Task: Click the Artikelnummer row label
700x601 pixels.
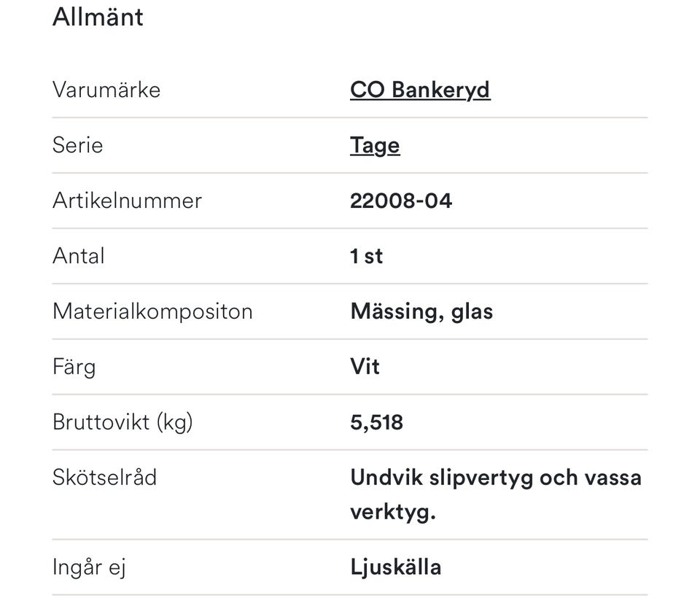Action: pyautogui.click(x=127, y=201)
